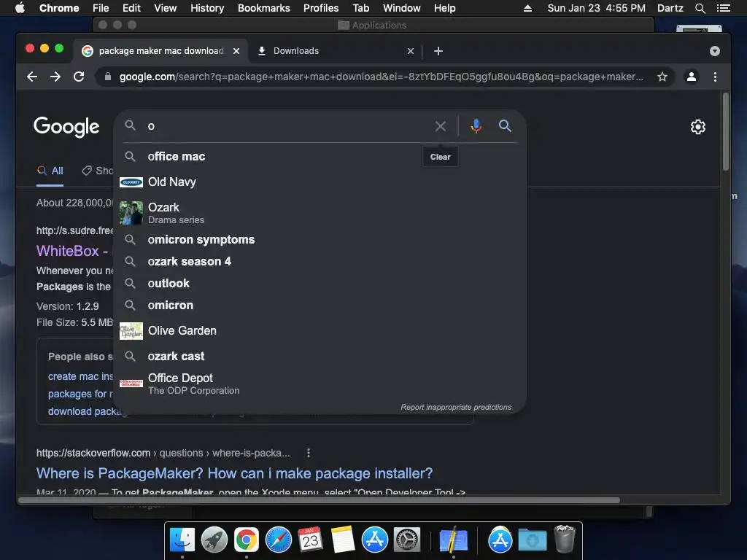Click the Ozark series thumbnail

tap(131, 213)
